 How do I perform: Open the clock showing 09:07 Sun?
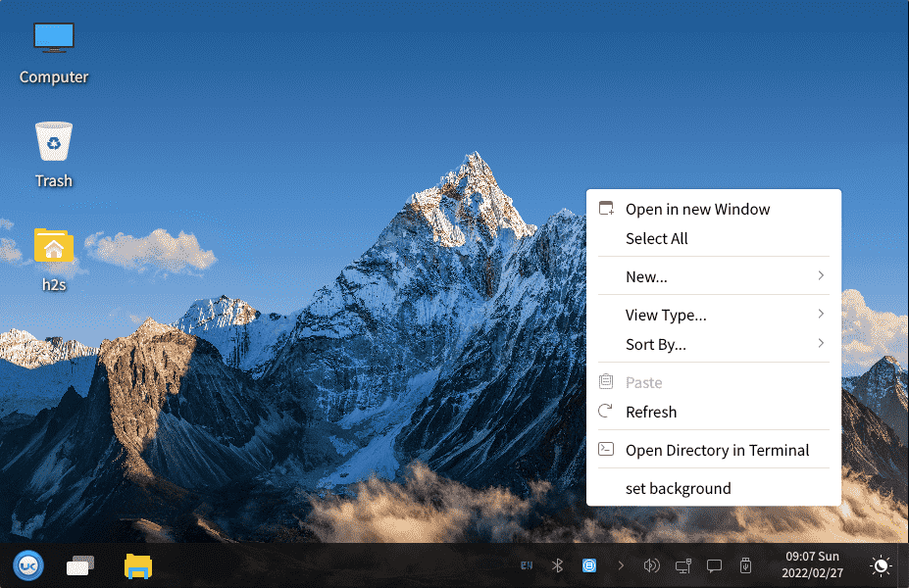(x=812, y=564)
